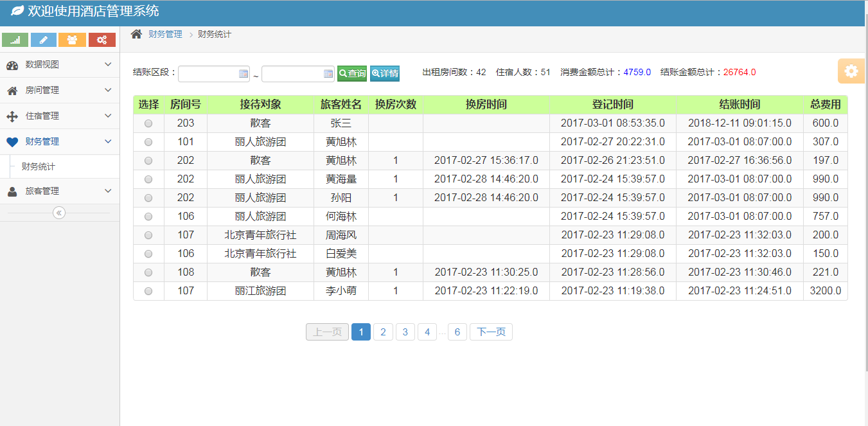Expand the 旅客管理 sidebar menu
The height and width of the screenshot is (426, 868).
coord(59,191)
